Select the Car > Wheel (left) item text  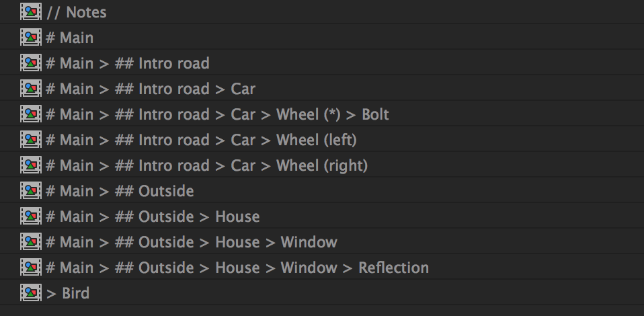tap(201, 140)
